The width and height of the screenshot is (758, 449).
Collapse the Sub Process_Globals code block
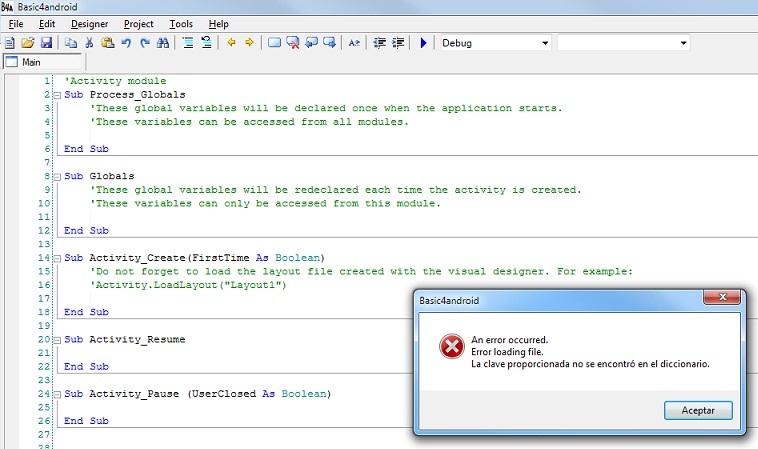(x=57, y=95)
